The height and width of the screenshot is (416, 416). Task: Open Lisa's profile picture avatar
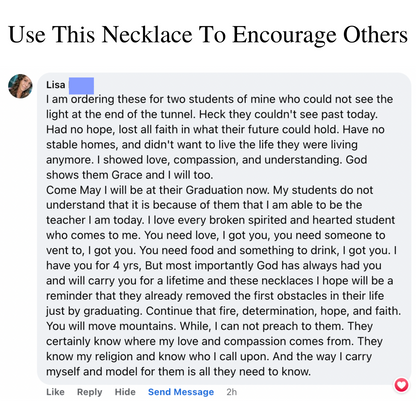[x=20, y=86]
